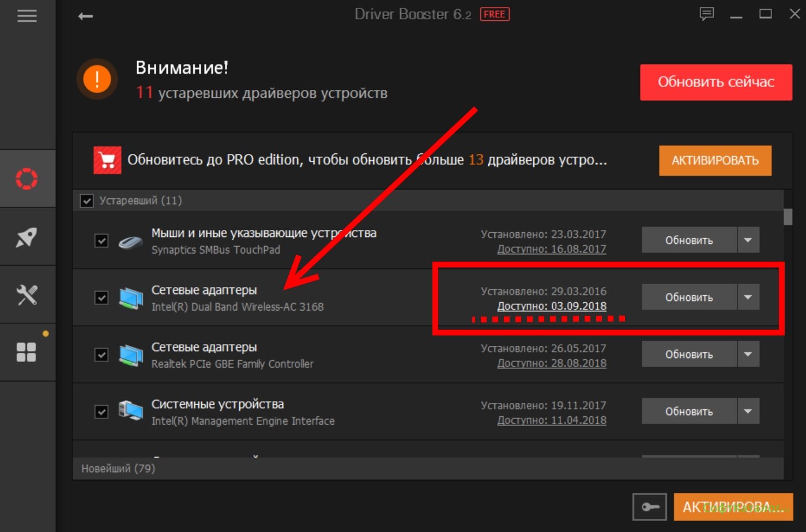
Task: Uncheck the Synaptics SMBus TouchPad checkbox
Action: (101, 240)
